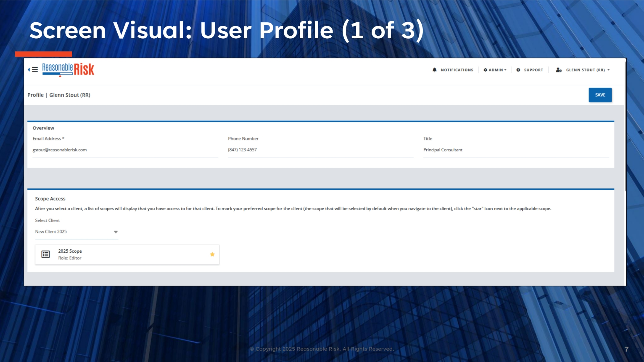Image resolution: width=644 pixels, height=362 pixels.
Task: Click GLENN STOUT (RR) in the header
Action: coord(586,70)
